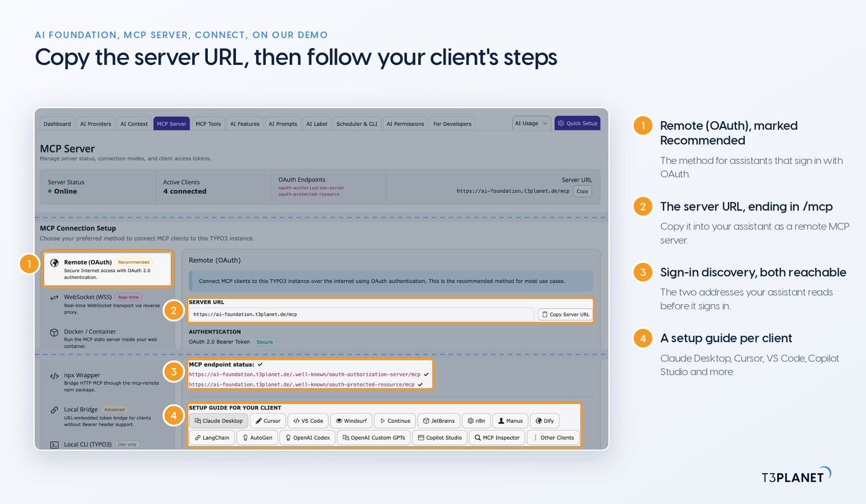Open the Continue setup guide

click(395, 421)
